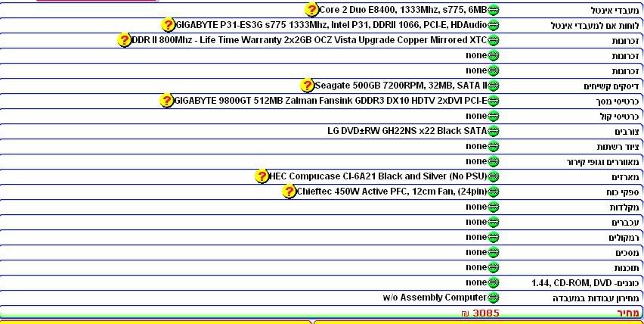Click the מאווררים וגופי קירור category label
This screenshot has width=644, height=324.
pos(603,161)
